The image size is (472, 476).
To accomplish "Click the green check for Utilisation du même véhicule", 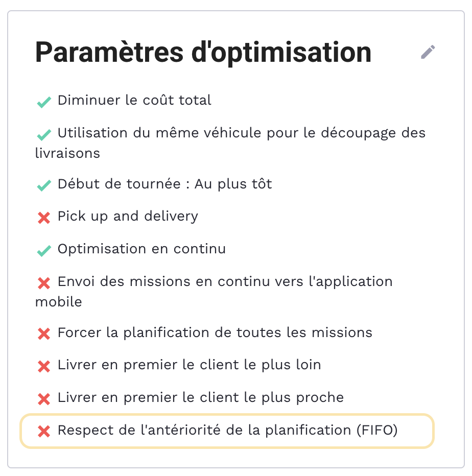I will tap(44, 135).
